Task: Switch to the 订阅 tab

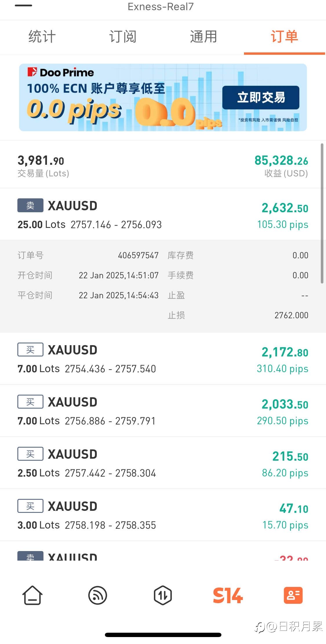Action: point(123,37)
